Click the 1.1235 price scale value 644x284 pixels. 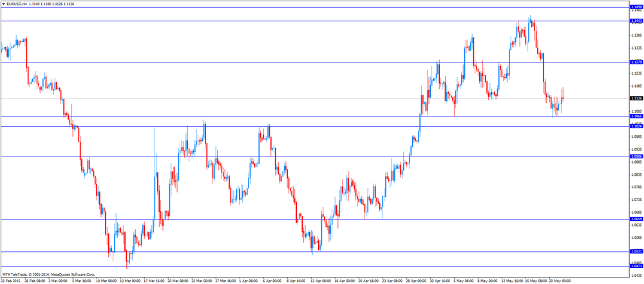637,73
